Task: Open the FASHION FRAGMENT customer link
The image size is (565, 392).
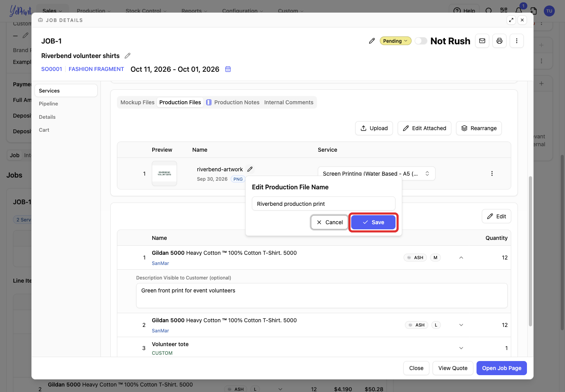Action: pos(96,69)
